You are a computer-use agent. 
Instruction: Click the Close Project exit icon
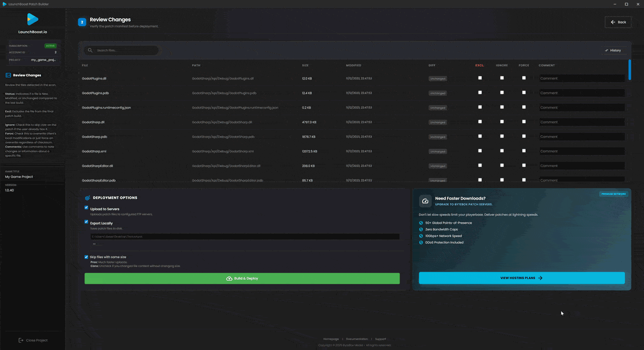tap(21, 340)
